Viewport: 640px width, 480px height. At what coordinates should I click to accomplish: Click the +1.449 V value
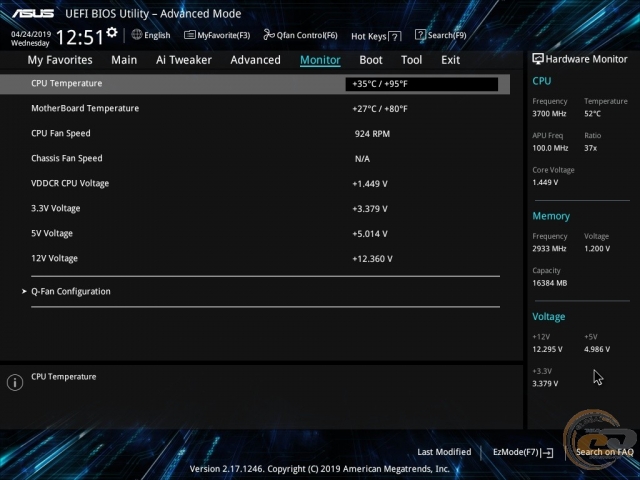pos(370,184)
